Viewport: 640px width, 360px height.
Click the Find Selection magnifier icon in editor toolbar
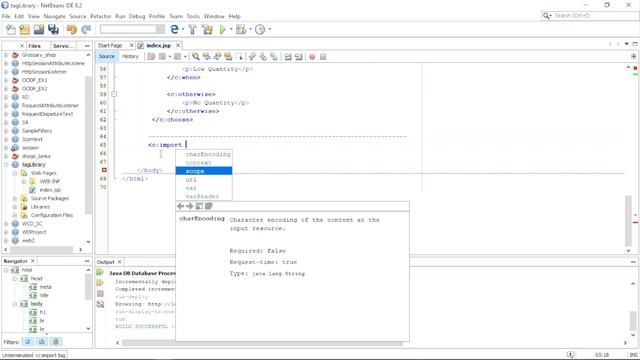click(x=196, y=57)
